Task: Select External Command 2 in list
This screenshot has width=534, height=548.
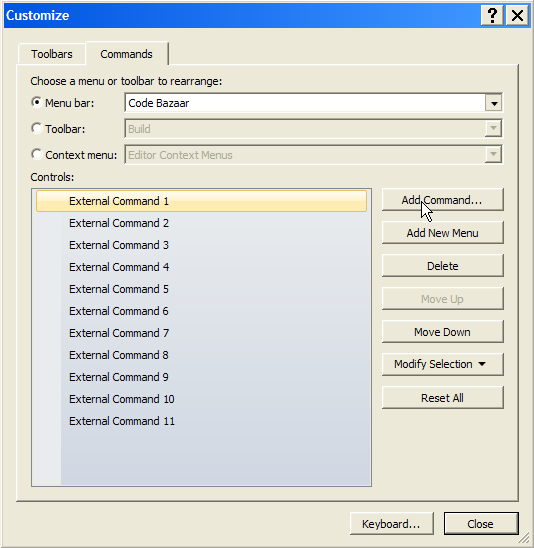Action: coord(201,223)
